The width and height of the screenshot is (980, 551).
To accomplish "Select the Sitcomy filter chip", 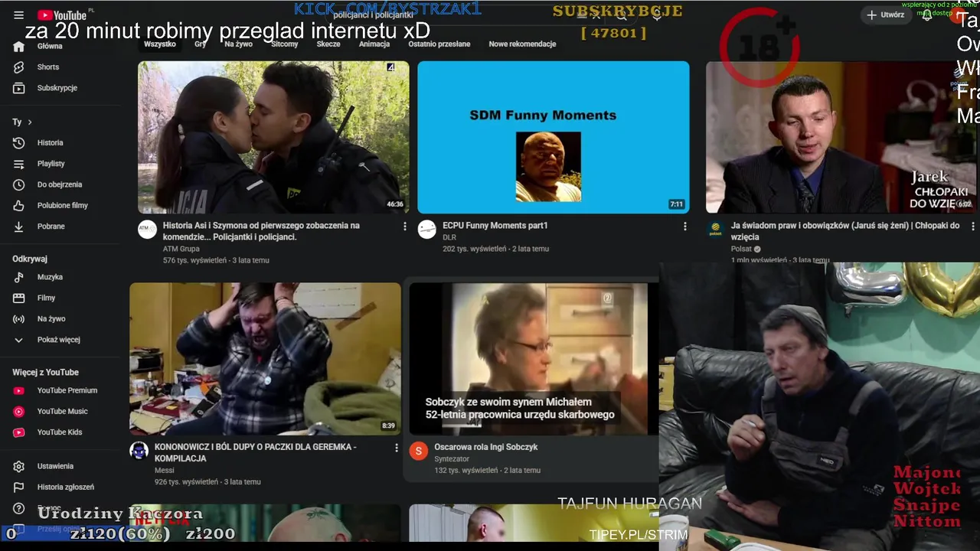I will coord(285,44).
